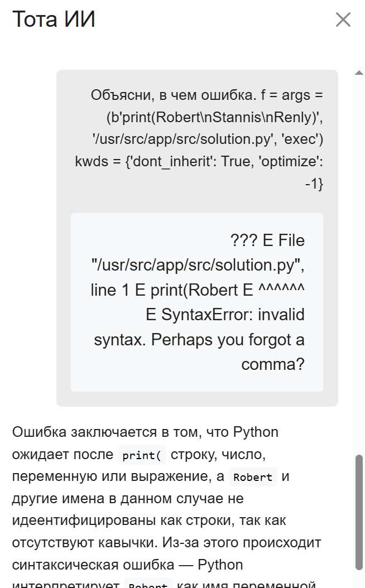
Task: Click the "line 1 E print(Robert E ^^^^^^" line
Action: click(198, 290)
